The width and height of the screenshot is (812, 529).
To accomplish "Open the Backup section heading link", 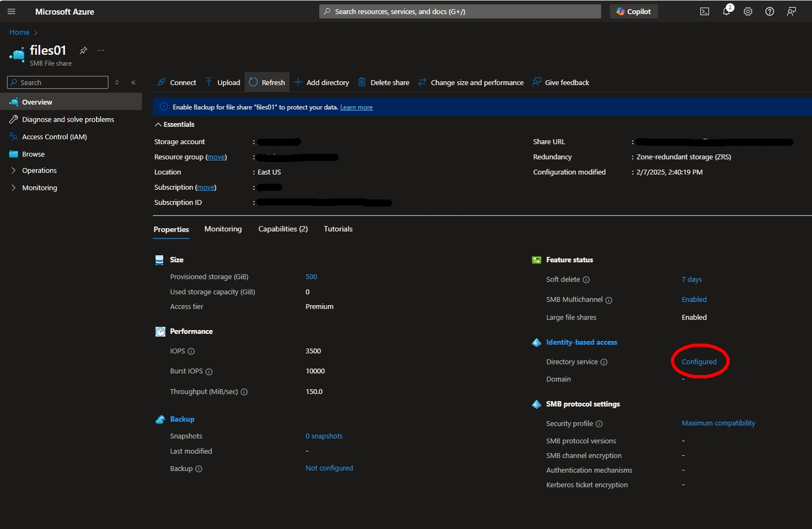I will [x=182, y=420].
